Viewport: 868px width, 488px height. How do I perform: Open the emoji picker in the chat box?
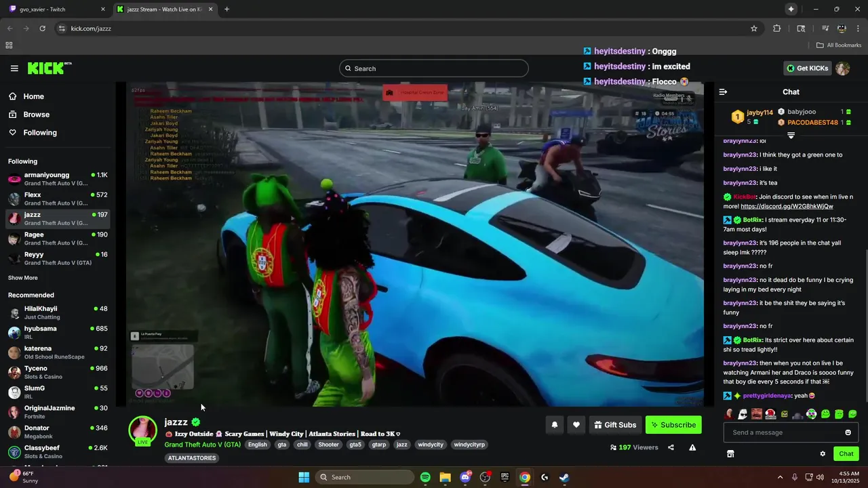(848, 432)
